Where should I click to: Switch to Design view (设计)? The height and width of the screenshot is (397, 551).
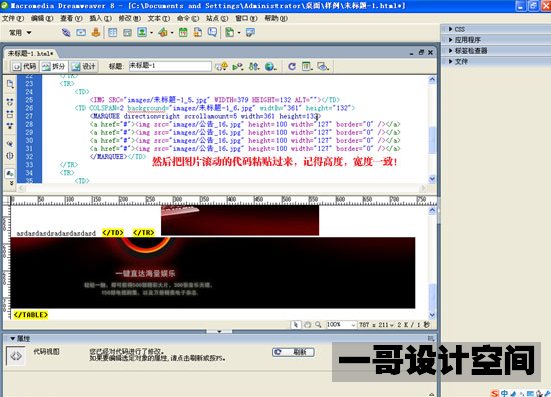coord(83,66)
